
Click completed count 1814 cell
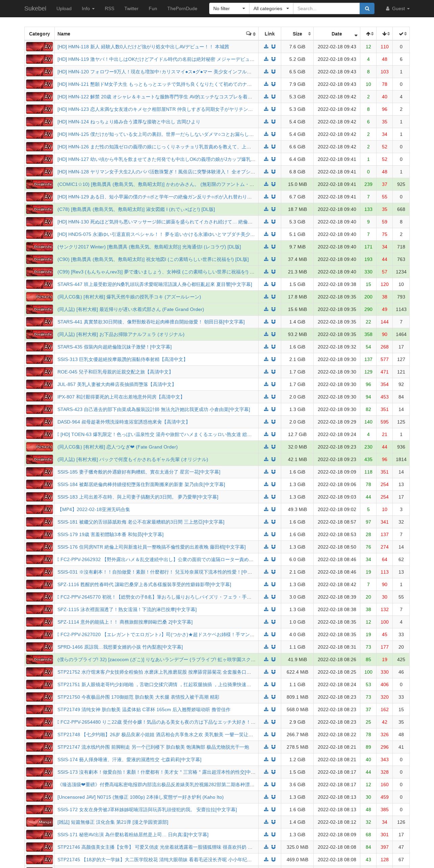click(401, 459)
